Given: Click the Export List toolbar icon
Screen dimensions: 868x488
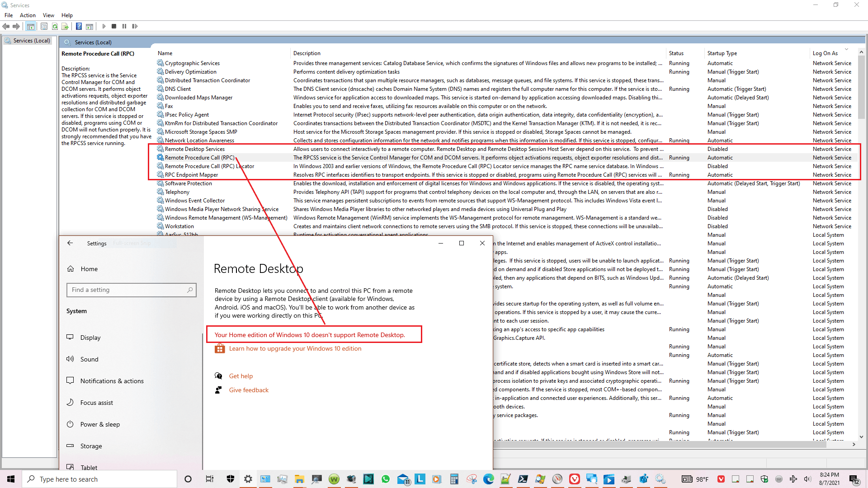Looking at the screenshot, I should point(65,26).
